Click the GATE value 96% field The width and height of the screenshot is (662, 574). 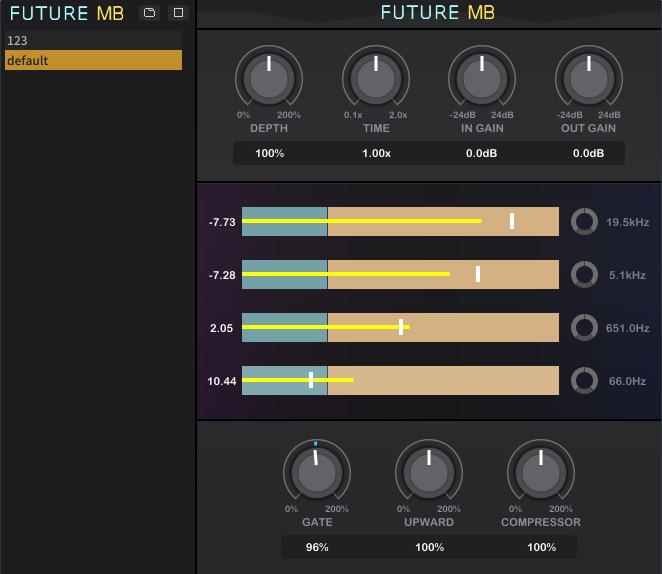point(317,547)
